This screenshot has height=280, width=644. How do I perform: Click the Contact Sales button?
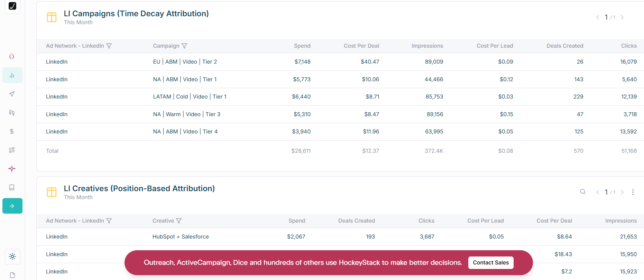pyautogui.click(x=491, y=262)
